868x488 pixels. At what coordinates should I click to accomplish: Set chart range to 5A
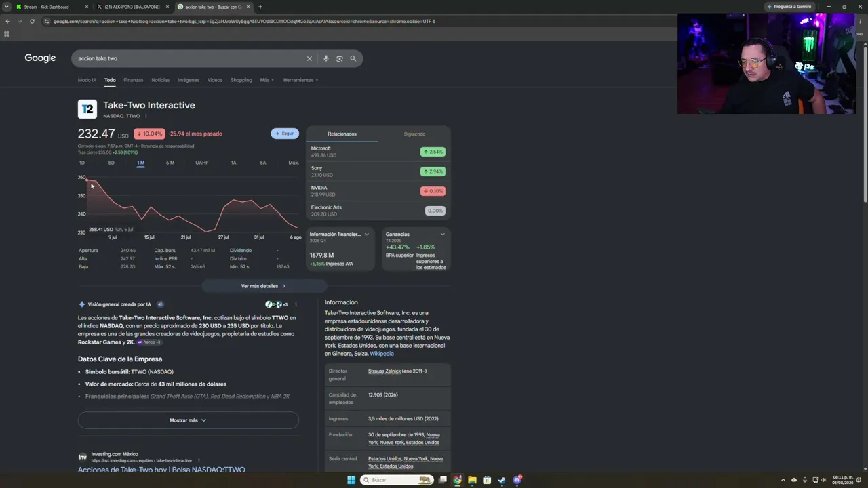(263, 163)
